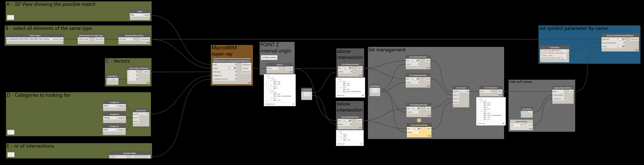Viewport: 644px width, 165px height.
Task: Open the Family Types dropdown selector
Action: [x=29, y=39]
